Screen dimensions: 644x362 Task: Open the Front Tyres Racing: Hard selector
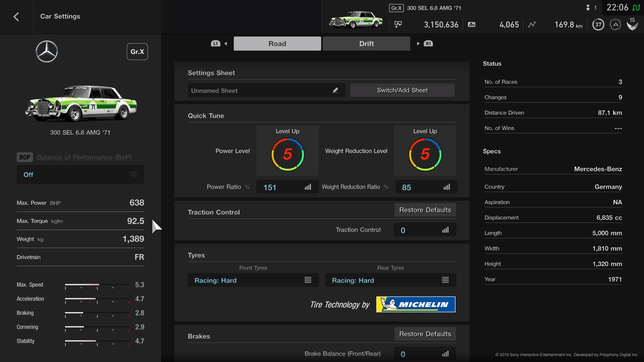[253, 280]
